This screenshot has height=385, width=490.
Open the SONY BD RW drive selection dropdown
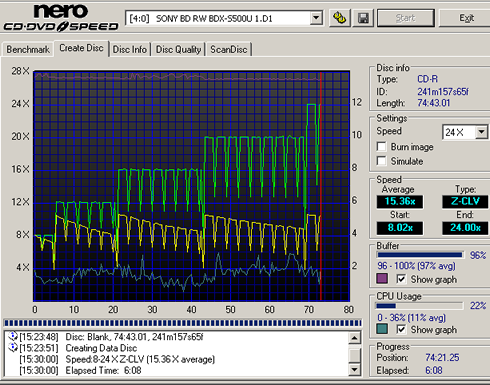[316, 18]
